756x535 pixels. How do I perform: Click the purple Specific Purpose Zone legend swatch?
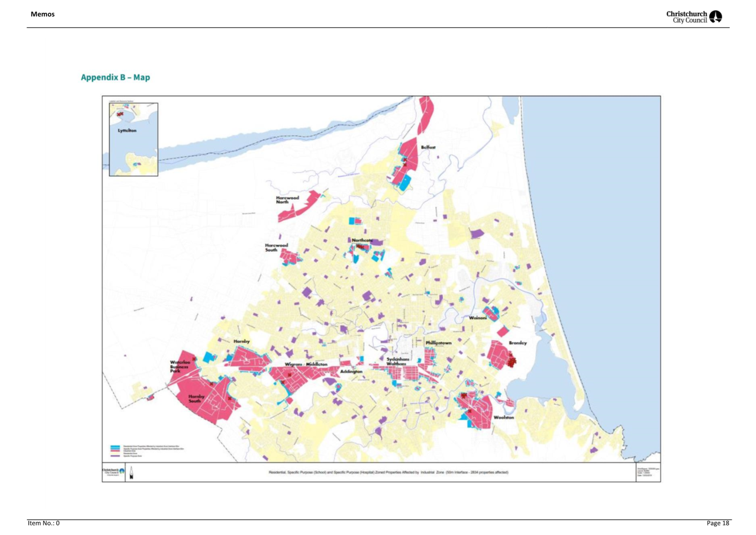(115, 456)
